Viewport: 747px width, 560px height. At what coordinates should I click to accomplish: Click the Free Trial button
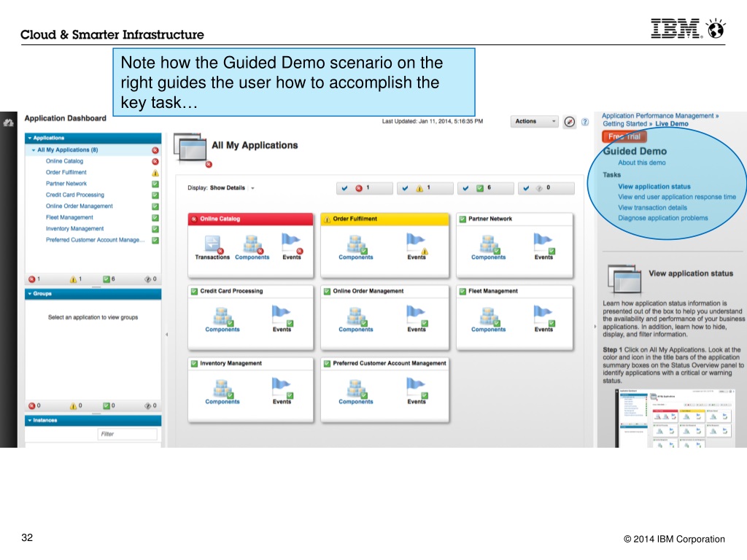coord(624,136)
